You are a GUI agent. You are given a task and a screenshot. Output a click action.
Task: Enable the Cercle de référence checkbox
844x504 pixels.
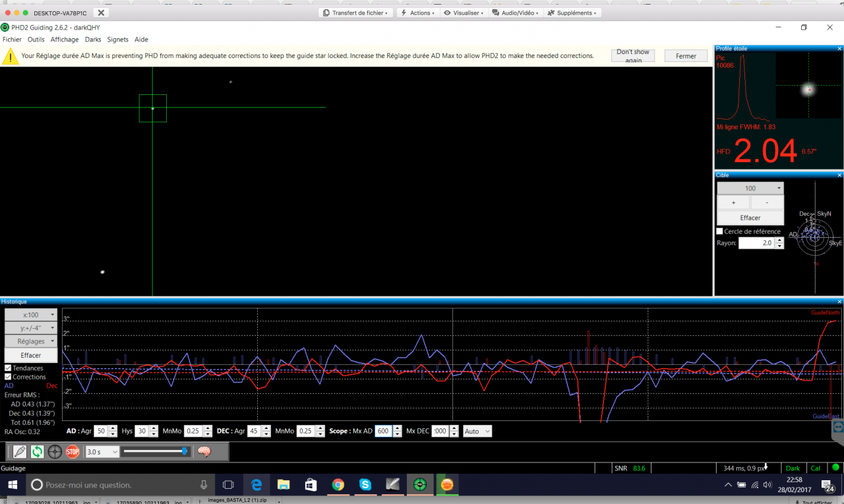pos(720,231)
